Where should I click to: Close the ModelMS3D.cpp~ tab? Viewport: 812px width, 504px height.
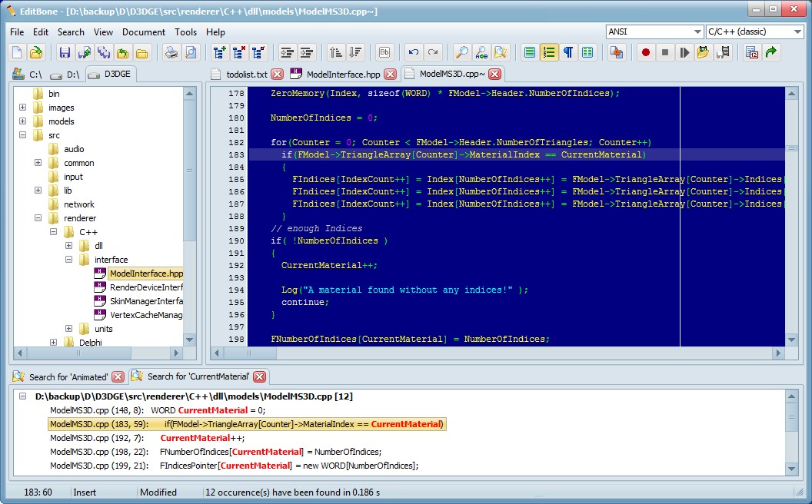point(494,74)
